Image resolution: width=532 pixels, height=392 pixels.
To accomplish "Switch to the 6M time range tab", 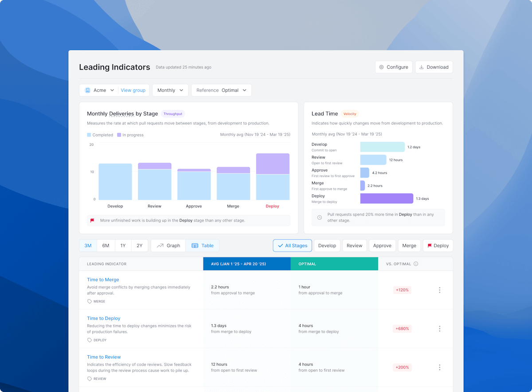I will click(106, 245).
